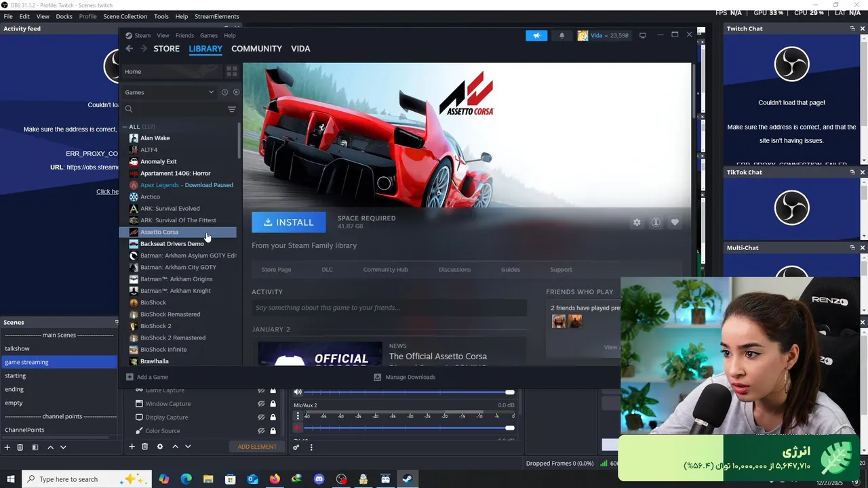This screenshot has height=488, width=868.
Task: Click the Steam announcements megaphone icon
Action: click(x=536, y=36)
